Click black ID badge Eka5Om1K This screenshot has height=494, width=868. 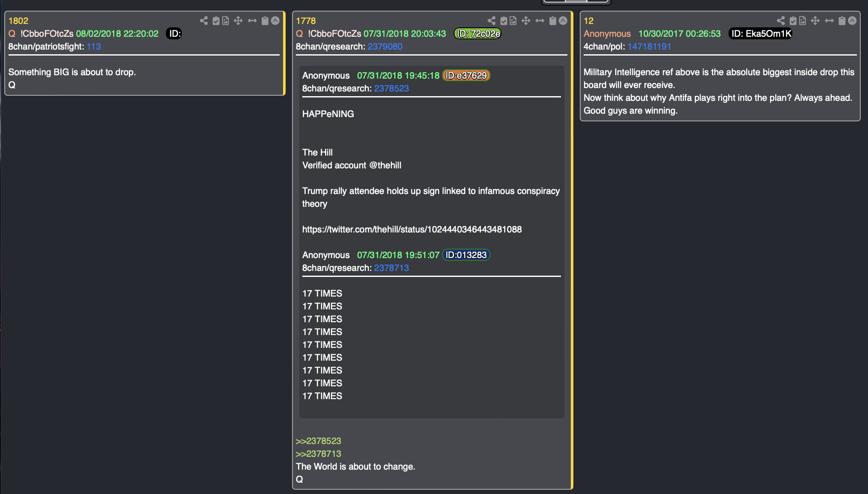(x=761, y=33)
